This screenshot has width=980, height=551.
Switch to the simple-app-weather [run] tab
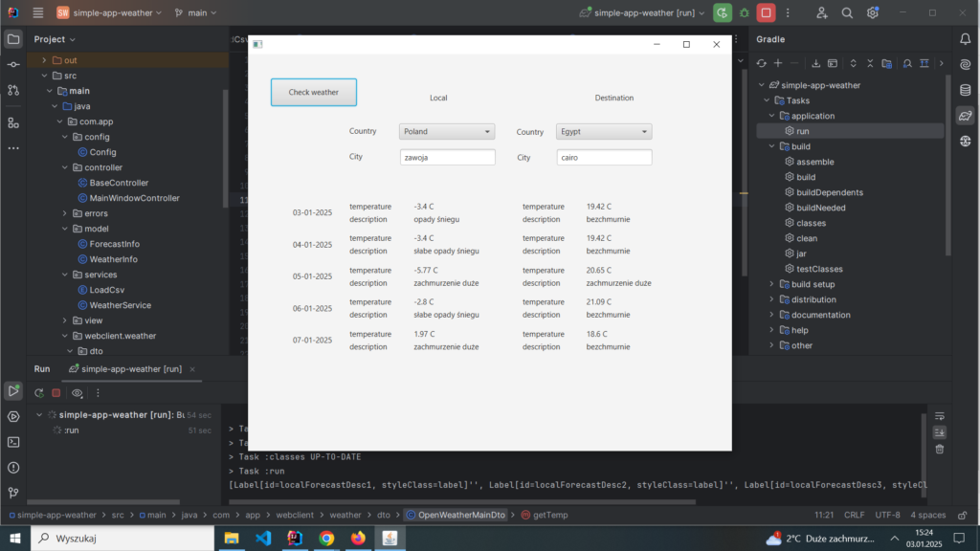(131, 368)
